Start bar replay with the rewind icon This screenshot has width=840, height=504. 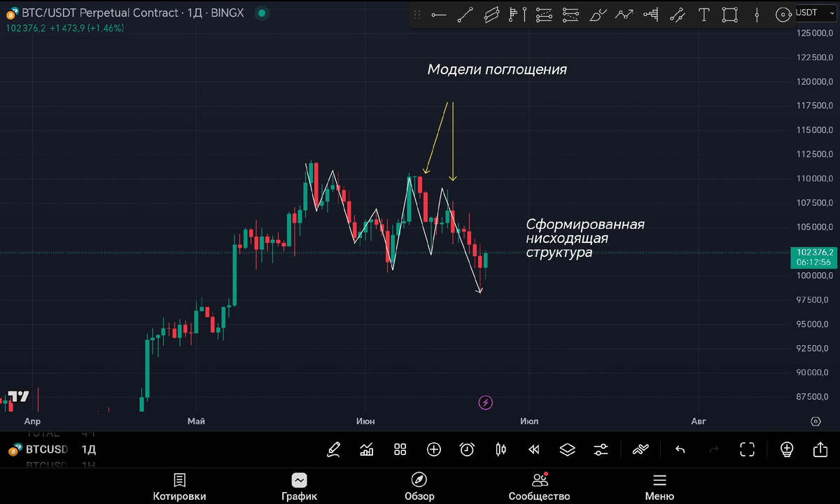pyautogui.click(x=534, y=449)
